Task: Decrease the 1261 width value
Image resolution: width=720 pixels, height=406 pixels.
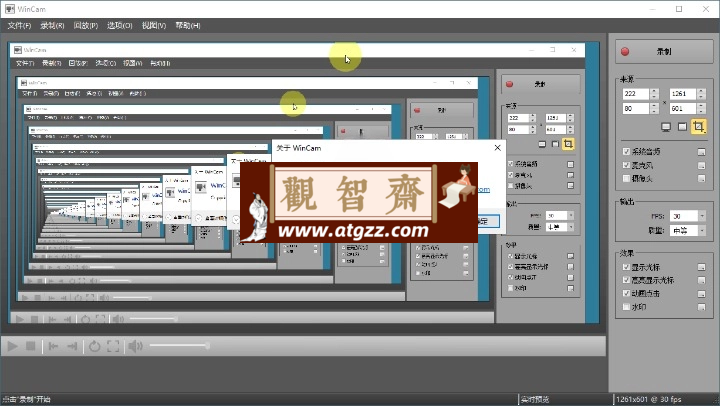Action: (x=701, y=96)
